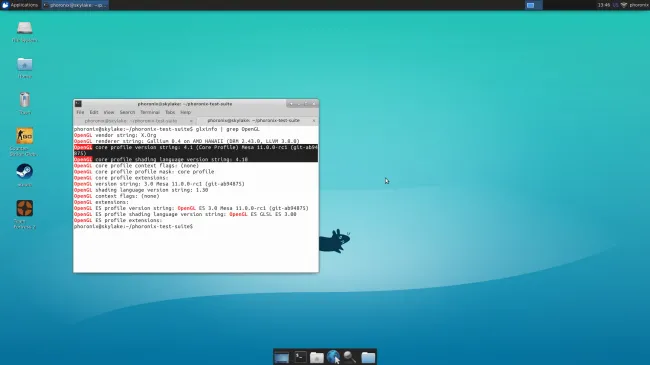Close the first terminal tab
This screenshot has width=650, height=365.
tap(191, 121)
